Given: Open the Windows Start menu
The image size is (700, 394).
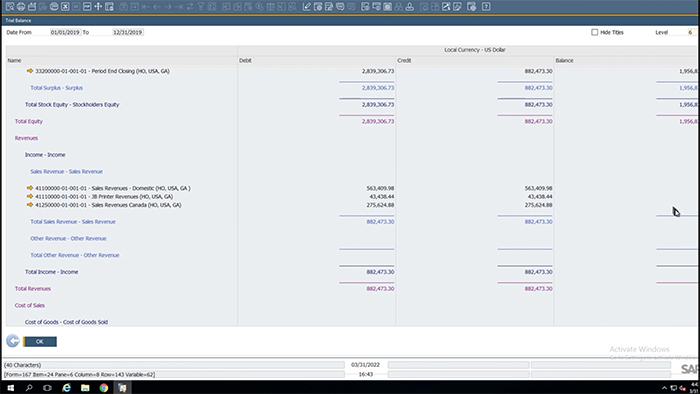Looking at the screenshot, I should 10,388.
